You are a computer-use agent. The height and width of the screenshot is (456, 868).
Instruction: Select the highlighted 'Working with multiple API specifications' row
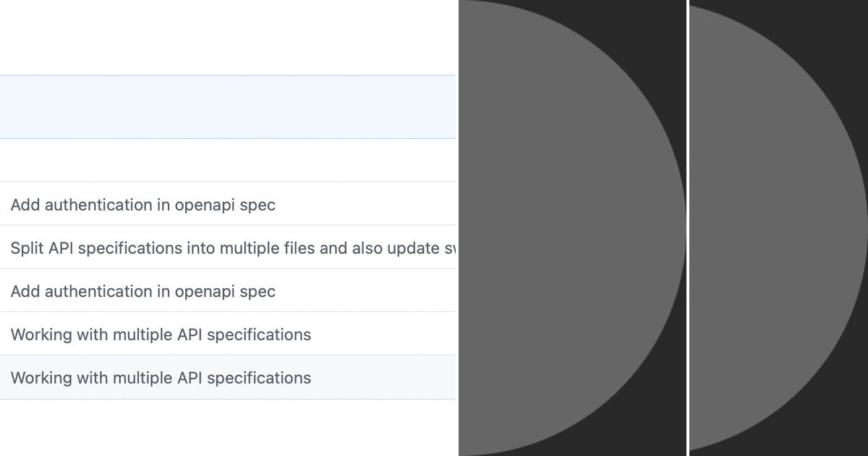click(161, 378)
